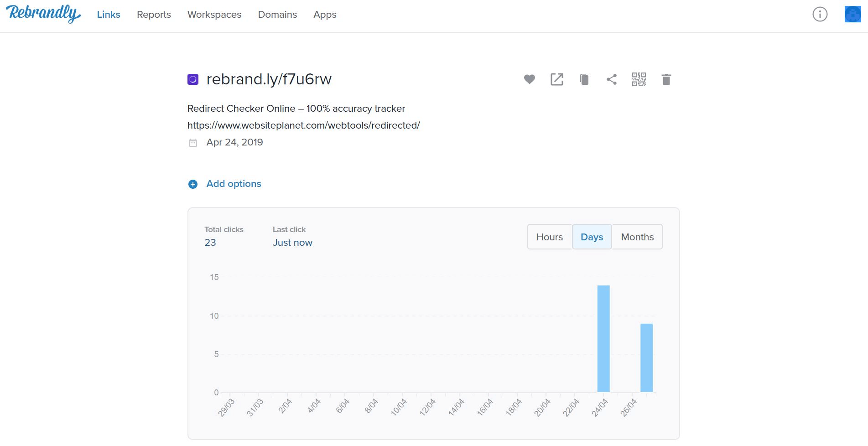Click the 'Total clicks' label
Screen dimensions: 868x446
[224, 229]
